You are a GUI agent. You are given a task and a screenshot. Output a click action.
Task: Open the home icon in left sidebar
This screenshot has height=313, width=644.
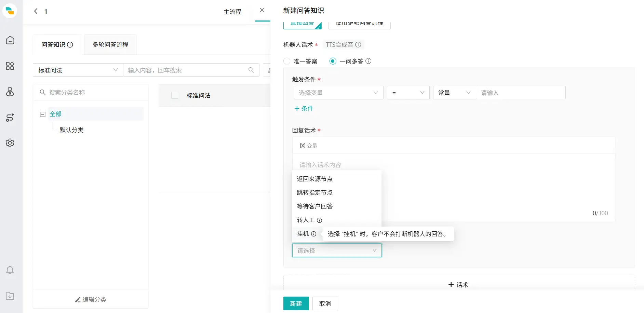(x=10, y=40)
